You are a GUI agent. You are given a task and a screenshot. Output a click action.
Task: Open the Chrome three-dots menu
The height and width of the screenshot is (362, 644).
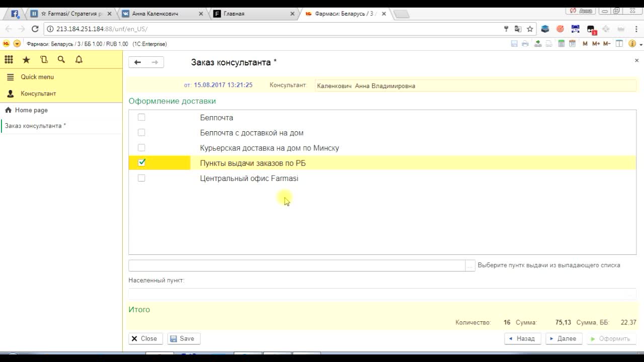[x=636, y=29]
